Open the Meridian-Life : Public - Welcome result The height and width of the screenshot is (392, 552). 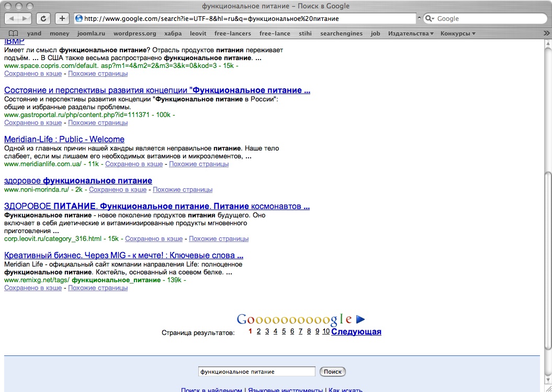(x=64, y=139)
